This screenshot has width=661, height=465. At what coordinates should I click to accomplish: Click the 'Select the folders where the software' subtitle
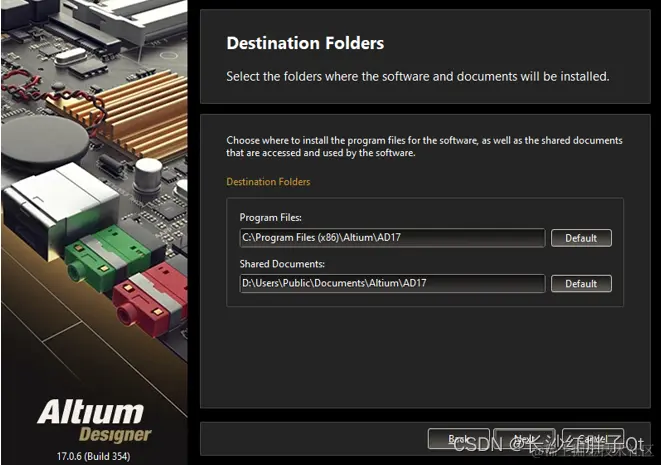[418, 77]
